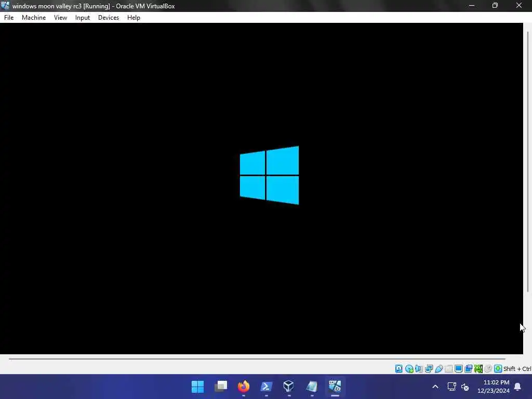The height and width of the screenshot is (399, 532).
Task: Click the hard disk activity status icon
Action: pos(398,368)
